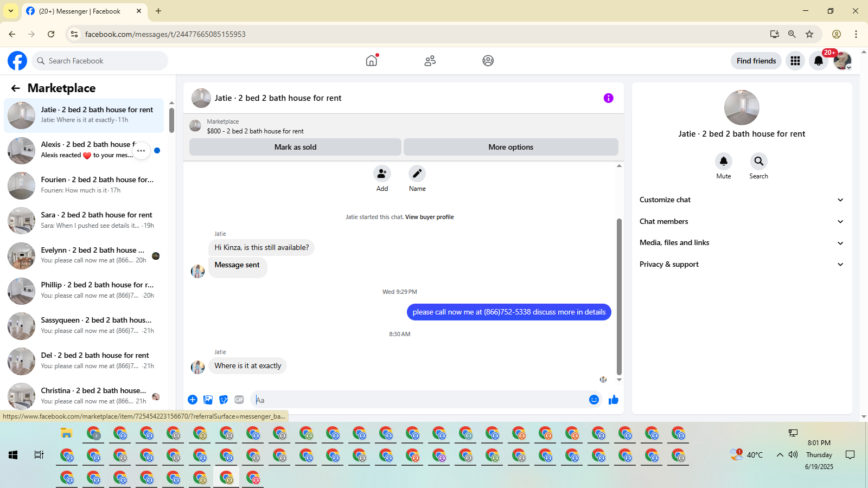Viewport: 868px width, 488px height.
Task: Expand Privacy & support section
Action: click(742, 265)
